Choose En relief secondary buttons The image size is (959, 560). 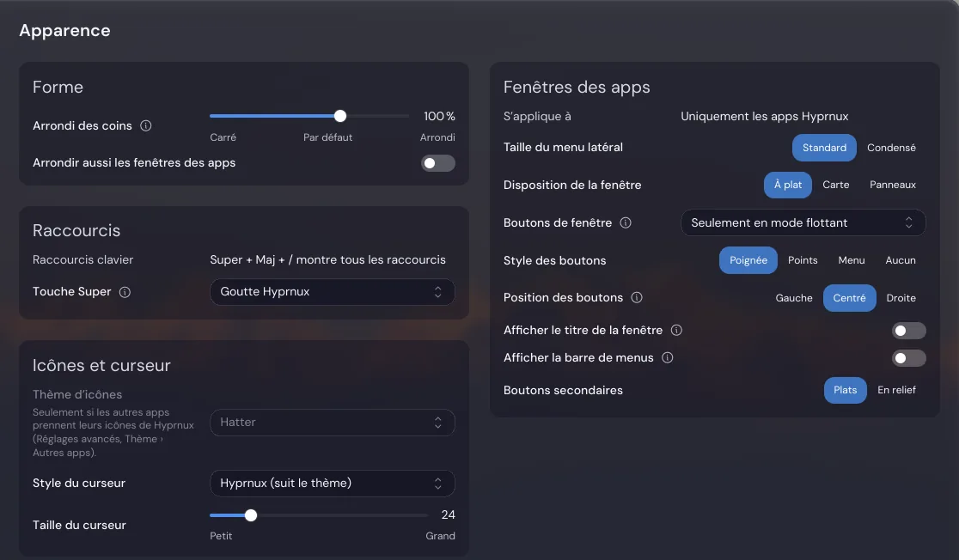point(896,390)
